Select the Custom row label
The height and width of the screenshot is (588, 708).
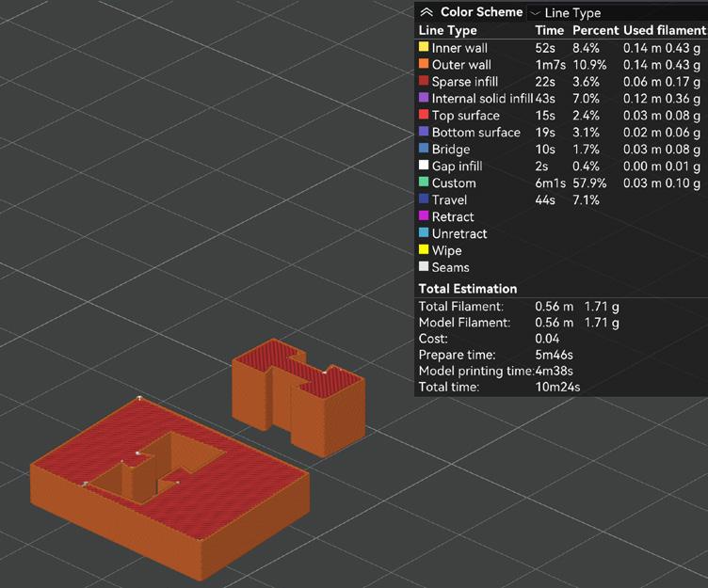[x=454, y=183]
